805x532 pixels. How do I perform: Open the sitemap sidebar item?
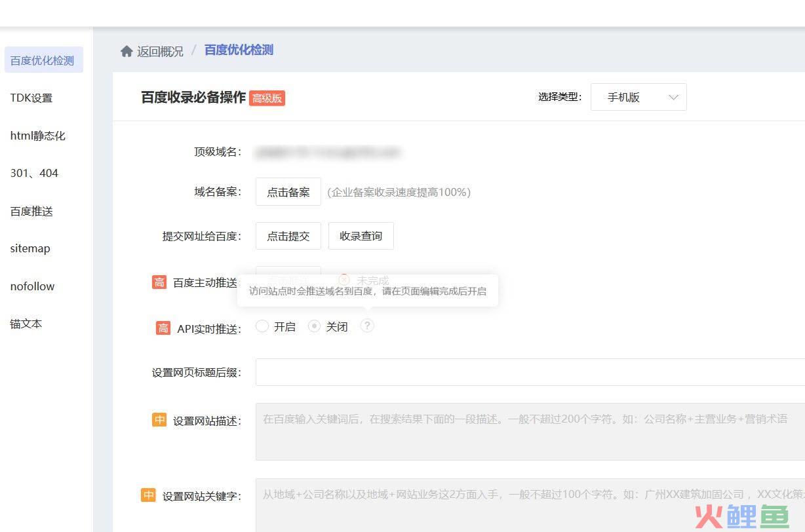click(30, 248)
